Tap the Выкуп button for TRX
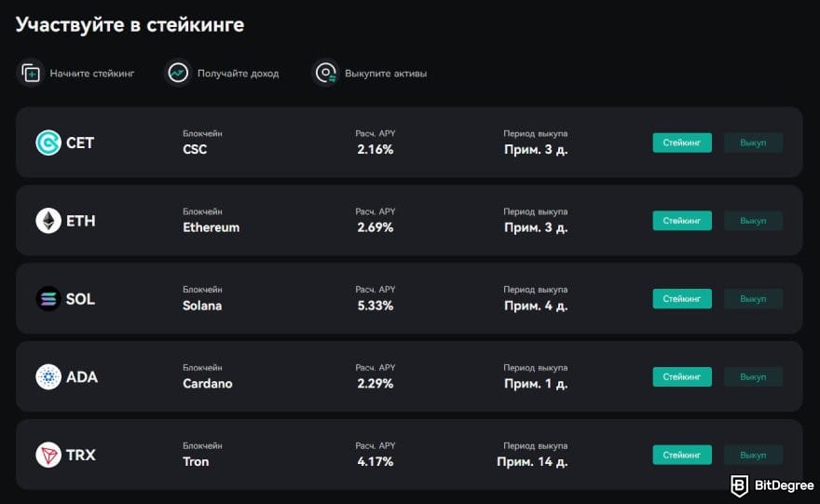Screen dimensions: 820x504 coord(753,455)
